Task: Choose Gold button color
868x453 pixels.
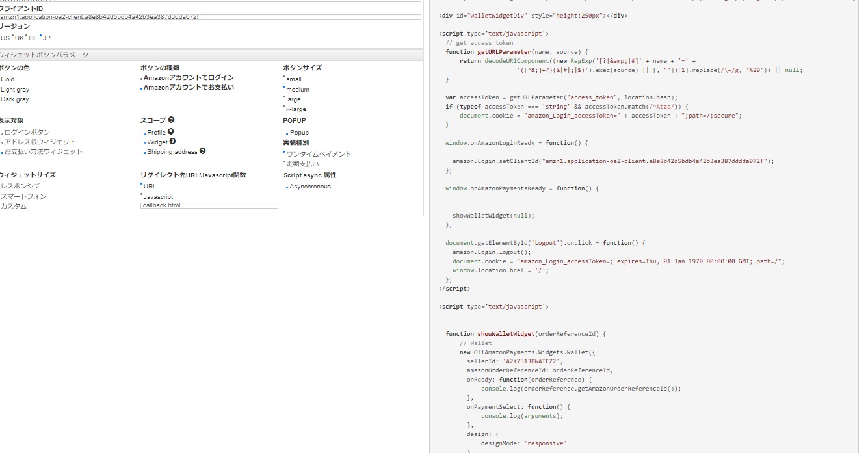Action: click(x=7, y=79)
